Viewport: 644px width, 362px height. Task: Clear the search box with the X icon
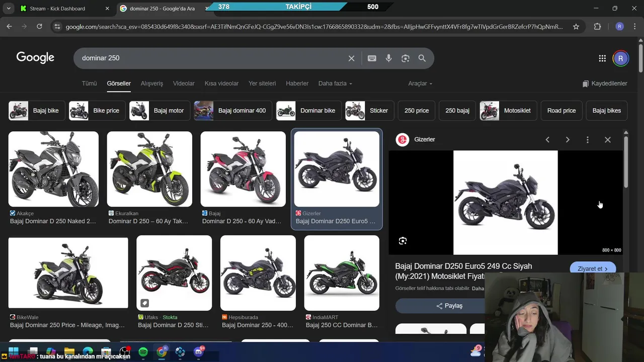click(x=351, y=58)
